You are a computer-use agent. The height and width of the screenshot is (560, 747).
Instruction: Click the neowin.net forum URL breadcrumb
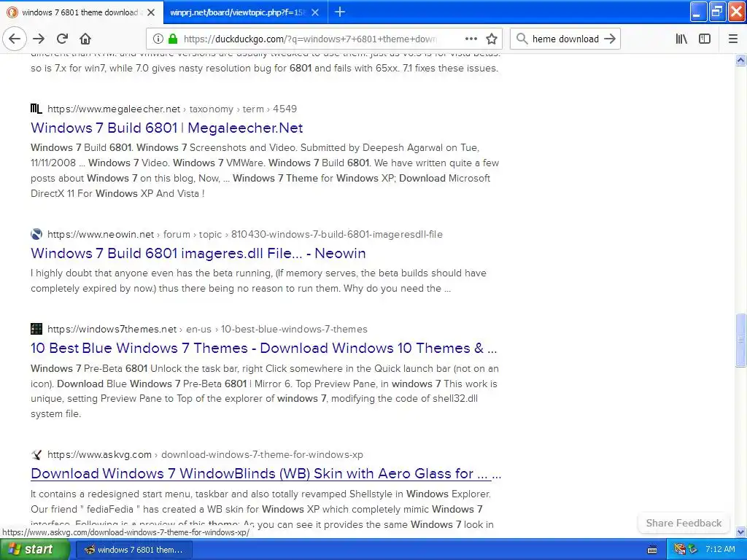point(245,234)
